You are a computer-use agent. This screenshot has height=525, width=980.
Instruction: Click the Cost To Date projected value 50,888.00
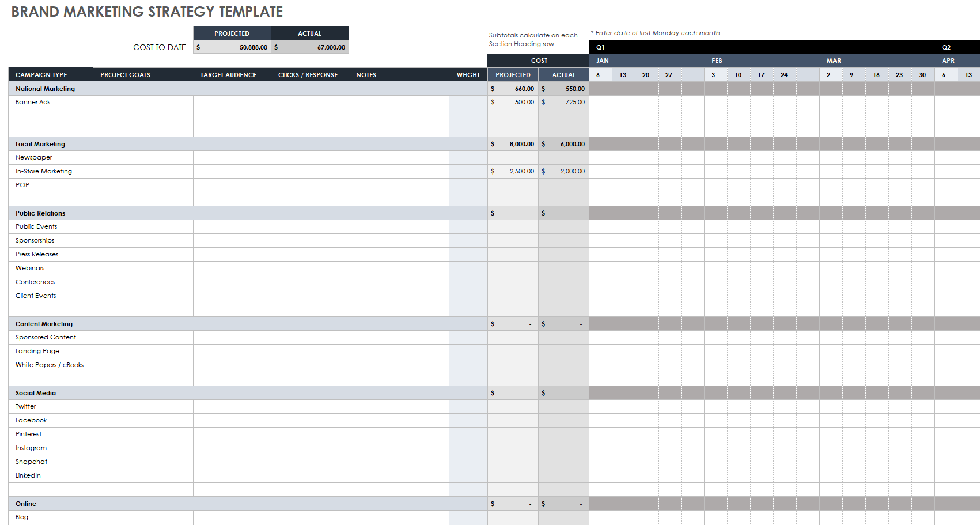232,47
